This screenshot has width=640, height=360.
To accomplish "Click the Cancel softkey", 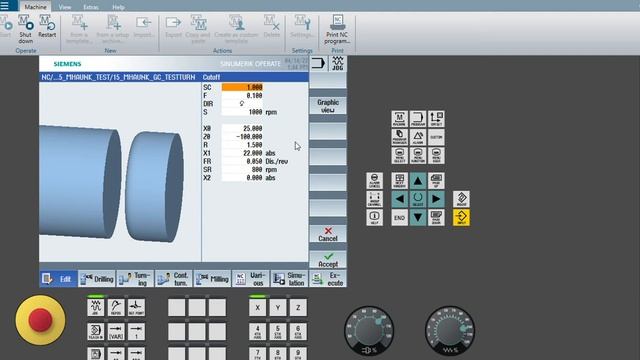I will [328, 234].
